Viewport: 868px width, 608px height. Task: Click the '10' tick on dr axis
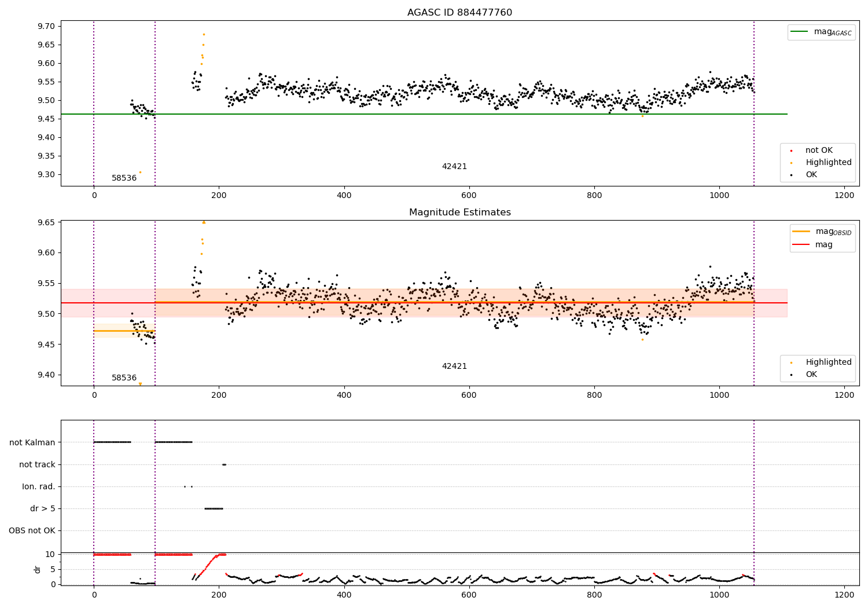click(x=50, y=555)
